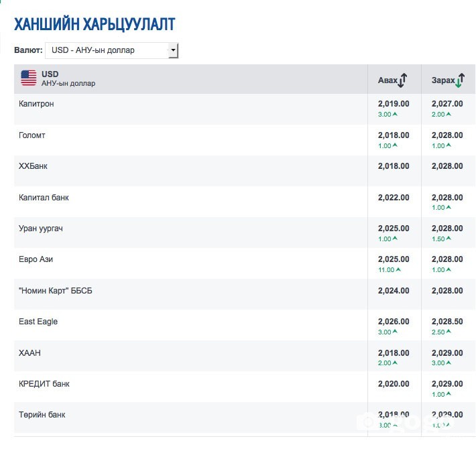Click the Зарах column header text

(x=443, y=80)
